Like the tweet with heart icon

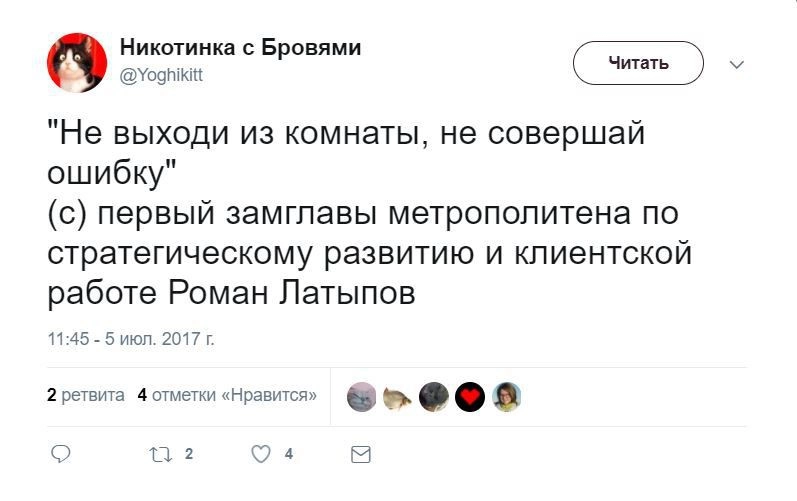(261, 454)
